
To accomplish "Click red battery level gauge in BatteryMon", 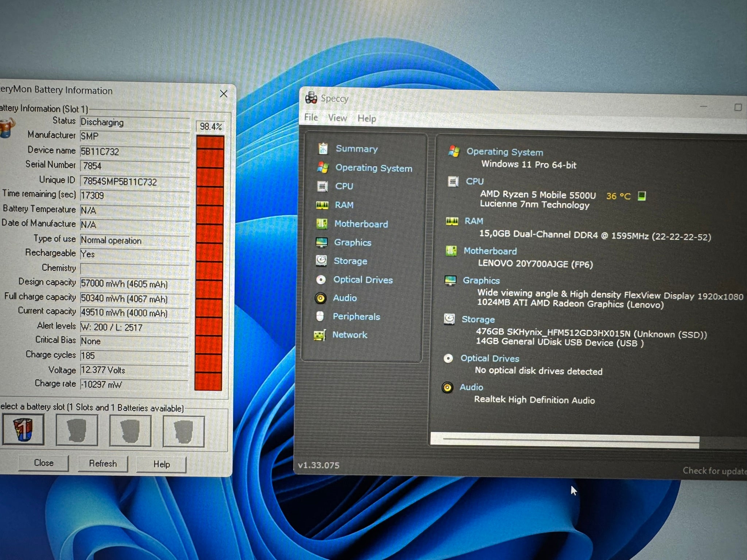I will tap(209, 263).
